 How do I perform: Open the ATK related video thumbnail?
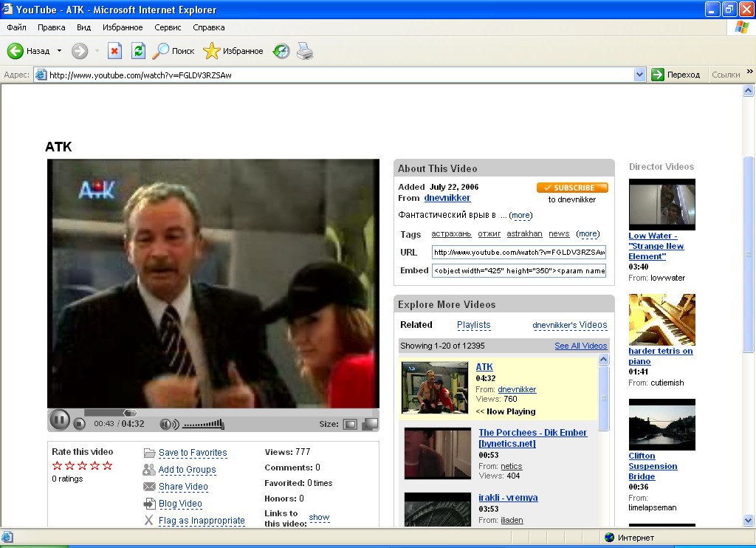[434, 387]
